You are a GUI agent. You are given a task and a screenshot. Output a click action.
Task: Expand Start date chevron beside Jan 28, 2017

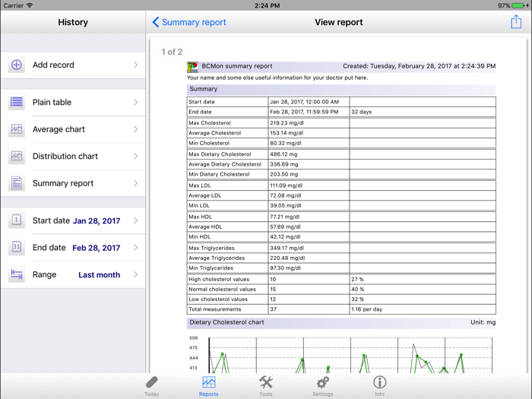click(136, 221)
